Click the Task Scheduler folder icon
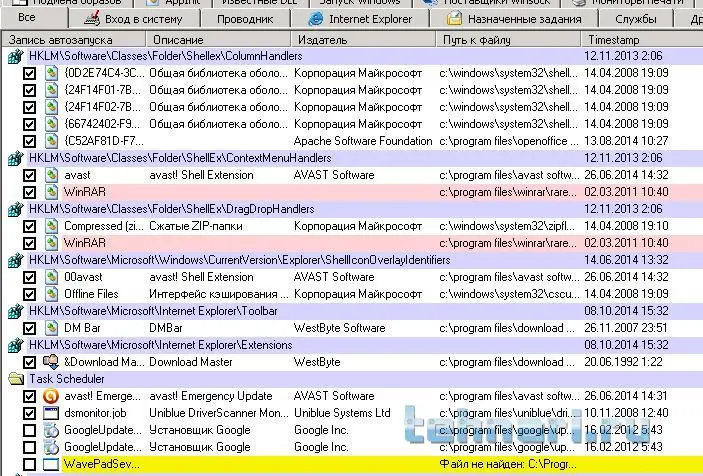This screenshot has height=476, width=703. [16, 379]
